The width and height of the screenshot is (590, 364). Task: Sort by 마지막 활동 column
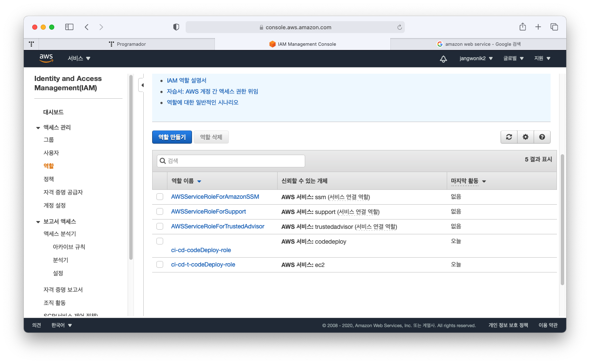tap(468, 181)
